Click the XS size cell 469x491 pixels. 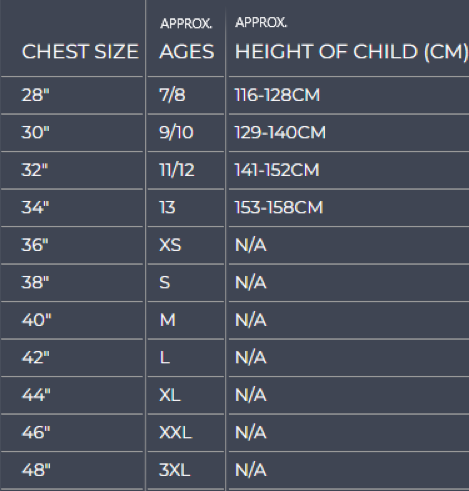tap(170, 245)
